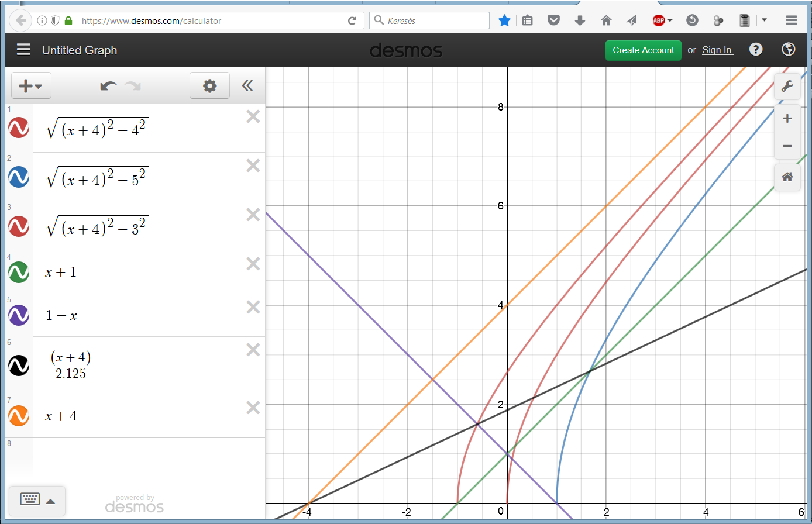Open the Desmos hamburger menu

click(x=23, y=50)
